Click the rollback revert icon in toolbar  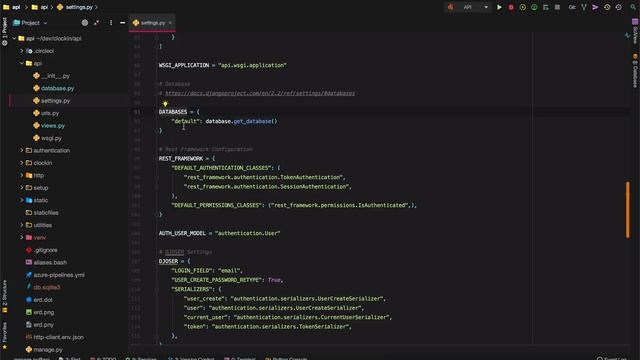618,7
